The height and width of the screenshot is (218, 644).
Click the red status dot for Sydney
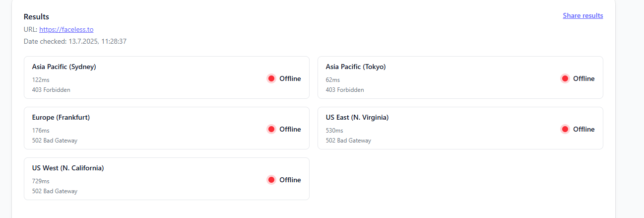click(x=271, y=78)
